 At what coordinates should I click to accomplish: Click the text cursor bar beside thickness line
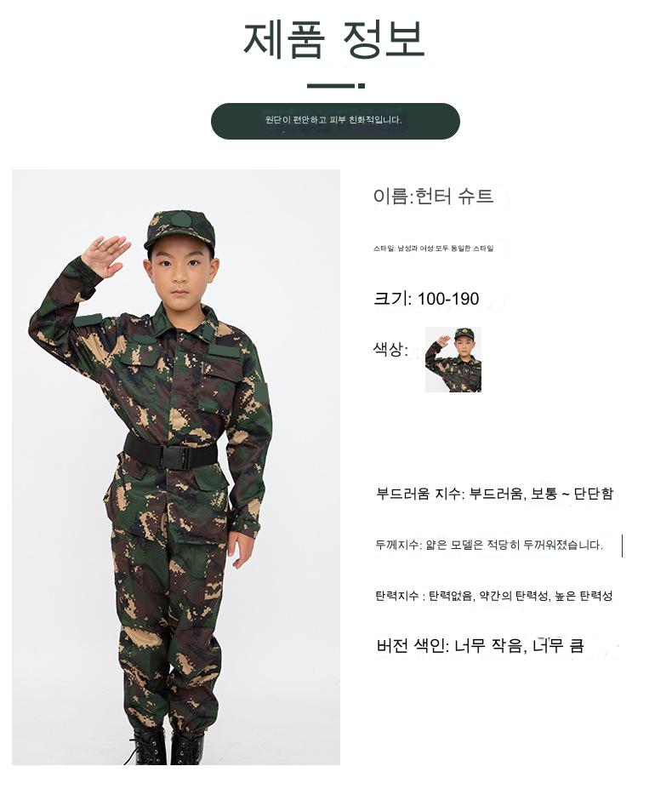click(622, 546)
